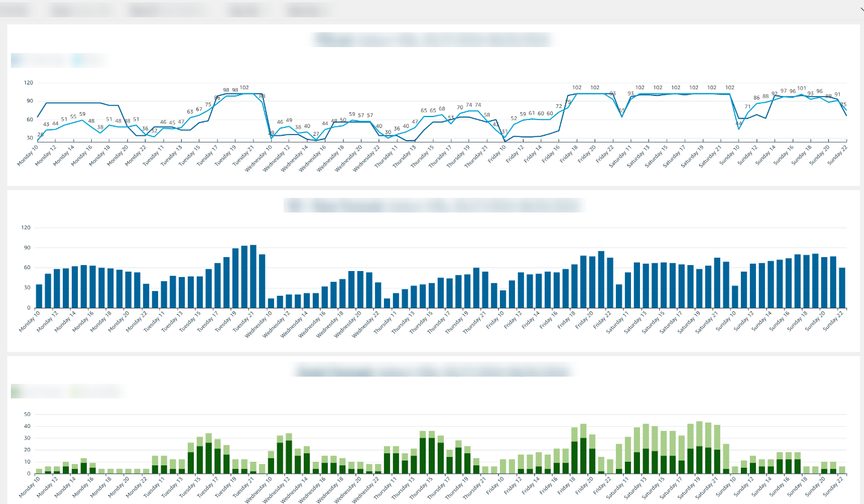Click the title of the top line chart
This screenshot has height=504, width=864.
coord(432,39)
